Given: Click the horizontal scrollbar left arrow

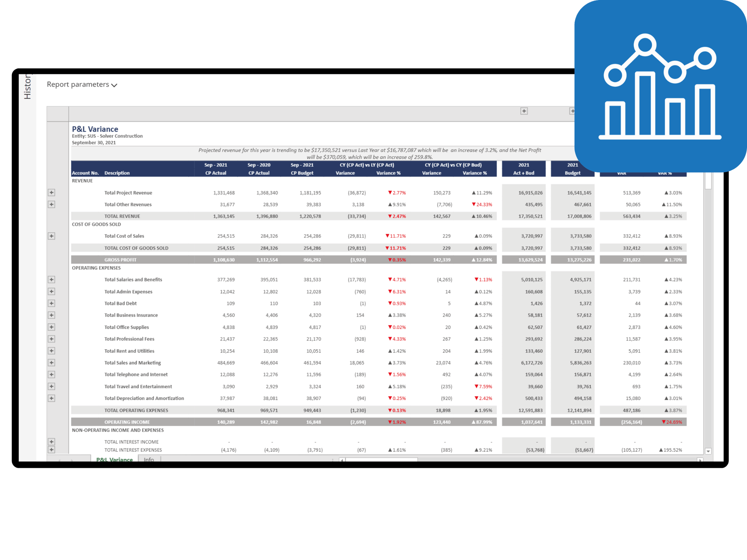Looking at the screenshot, I should pos(342,460).
